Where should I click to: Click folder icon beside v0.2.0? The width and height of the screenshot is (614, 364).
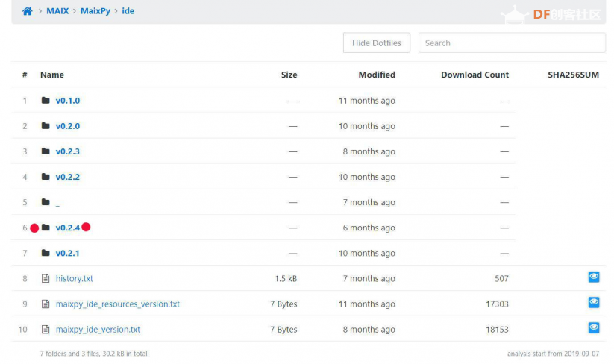pos(46,125)
